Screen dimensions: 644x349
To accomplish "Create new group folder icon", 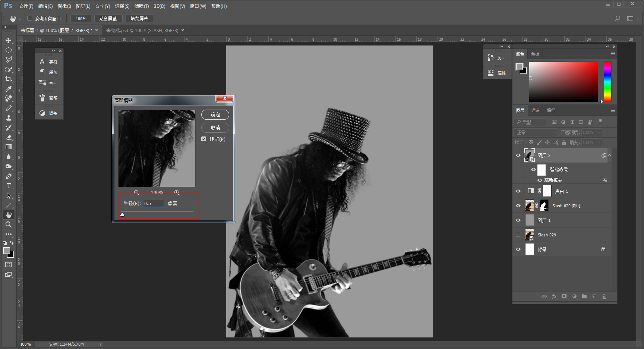I will pyautogui.click(x=584, y=296).
